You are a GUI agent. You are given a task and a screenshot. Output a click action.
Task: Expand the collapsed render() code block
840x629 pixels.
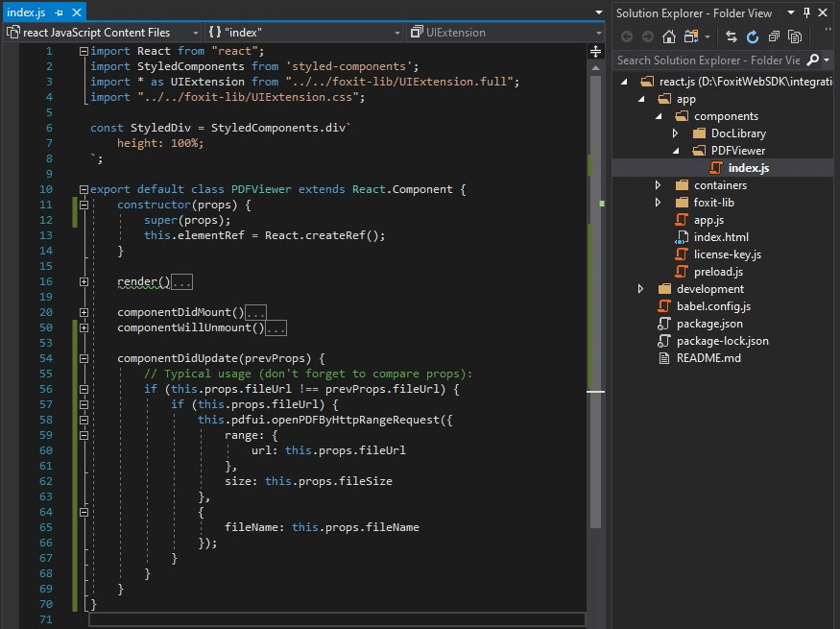[84, 282]
